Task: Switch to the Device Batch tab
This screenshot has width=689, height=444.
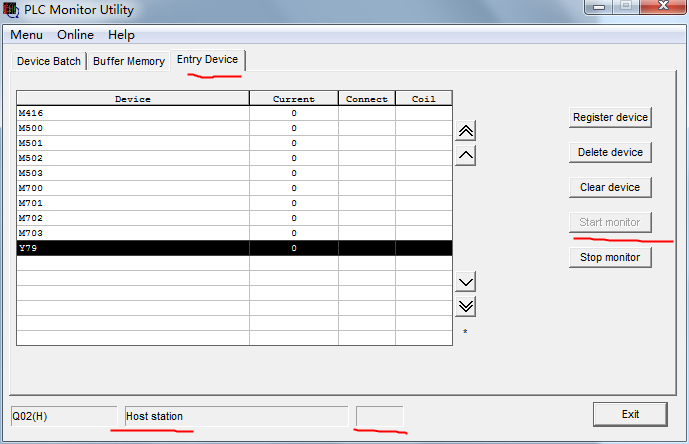Action: pos(48,61)
